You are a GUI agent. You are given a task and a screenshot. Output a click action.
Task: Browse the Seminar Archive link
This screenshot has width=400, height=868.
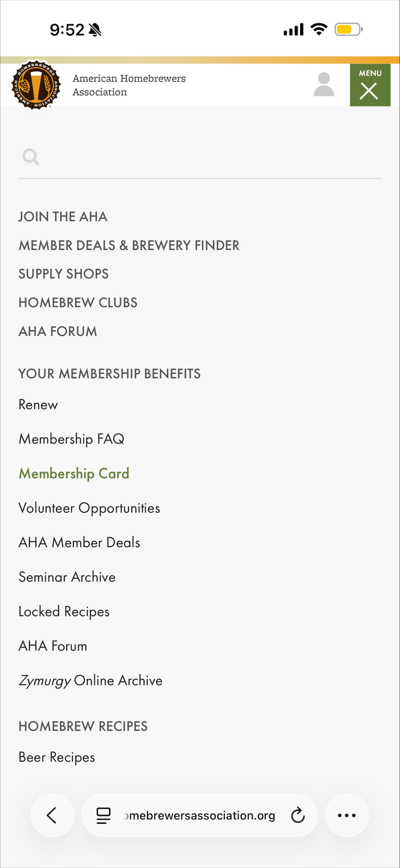click(67, 577)
